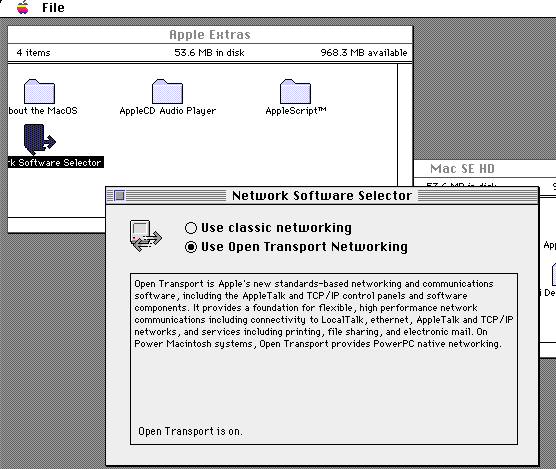The width and height of the screenshot is (556, 469).
Task: Open the AppleCD Audio Player folder
Action: [167, 91]
